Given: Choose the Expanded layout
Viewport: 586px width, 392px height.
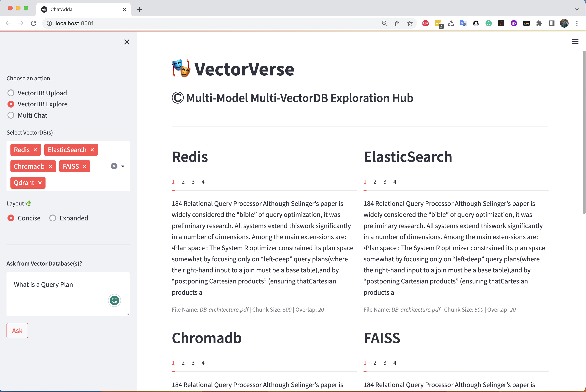Looking at the screenshot, I should tap(69, 218).
